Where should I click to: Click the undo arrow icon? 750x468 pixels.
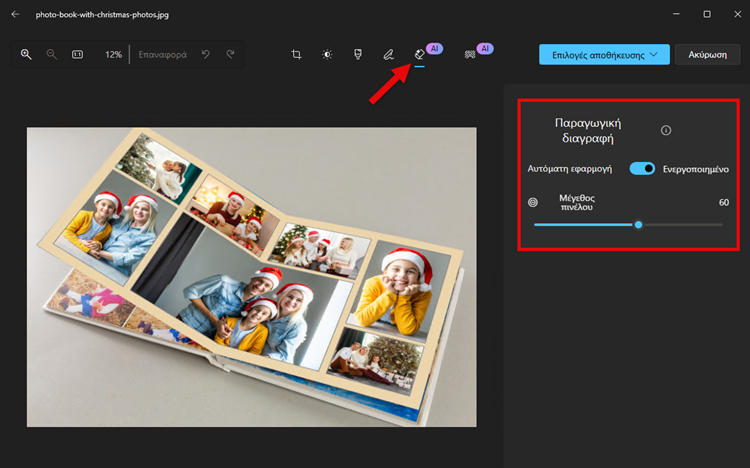coord(206,54)
